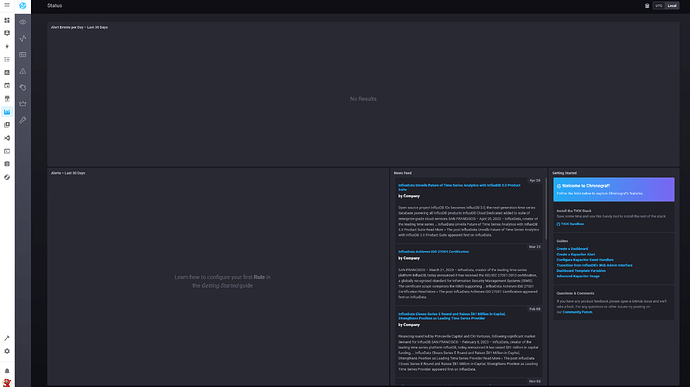The image size is (690, 387).
Task: Open the Transition from InfluxDB's Web Admin Interface guide
Action: coord(595,265)
